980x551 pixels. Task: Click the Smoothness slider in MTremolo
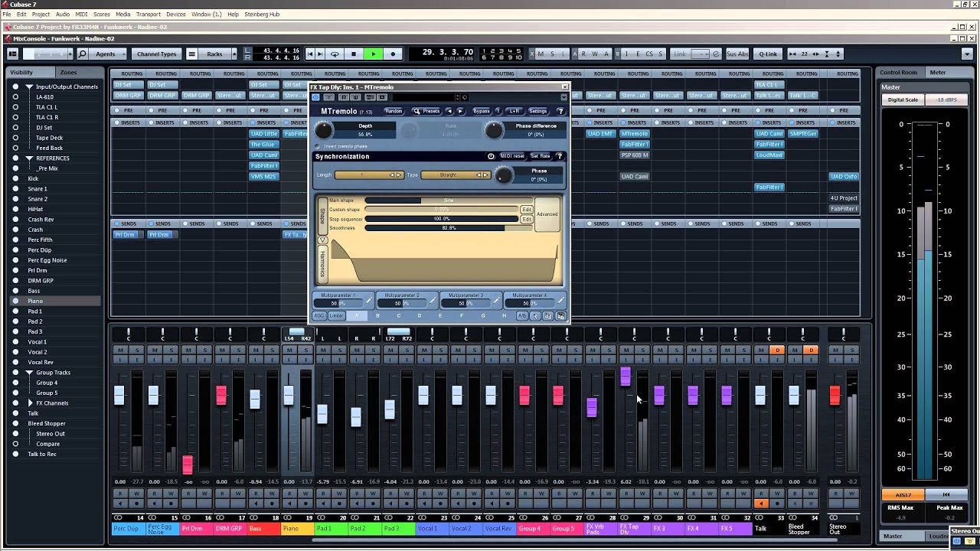click(449, 228)
